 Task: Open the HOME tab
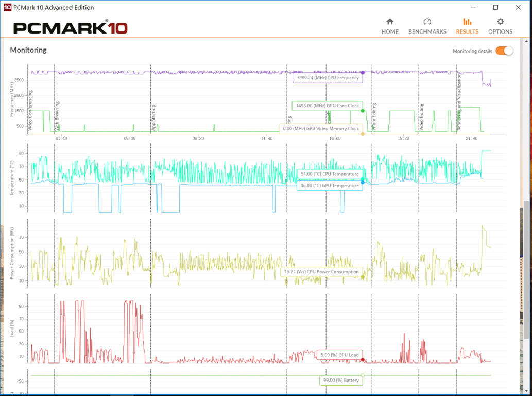click(x=390, y=26)
